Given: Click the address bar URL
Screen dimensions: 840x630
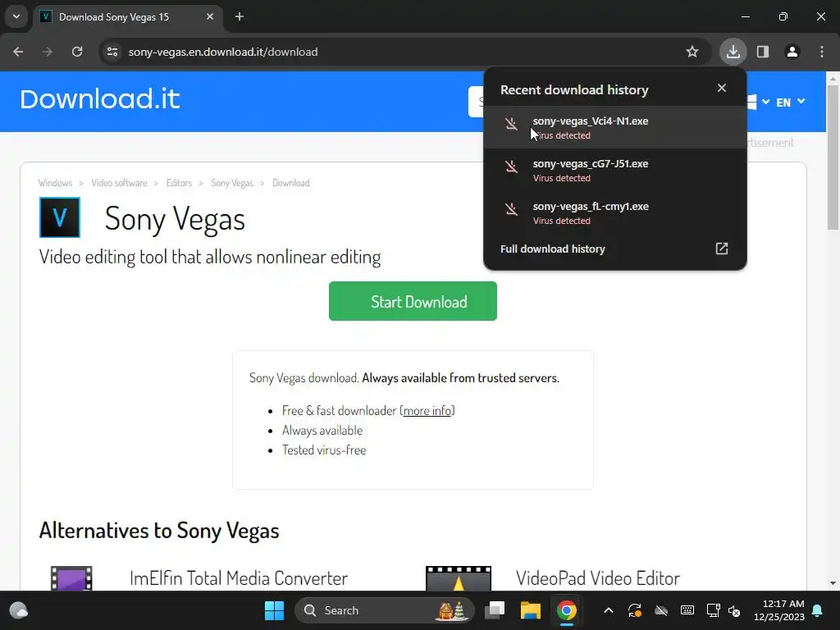Looking at the screenshot, I should (x=223, y=52).
